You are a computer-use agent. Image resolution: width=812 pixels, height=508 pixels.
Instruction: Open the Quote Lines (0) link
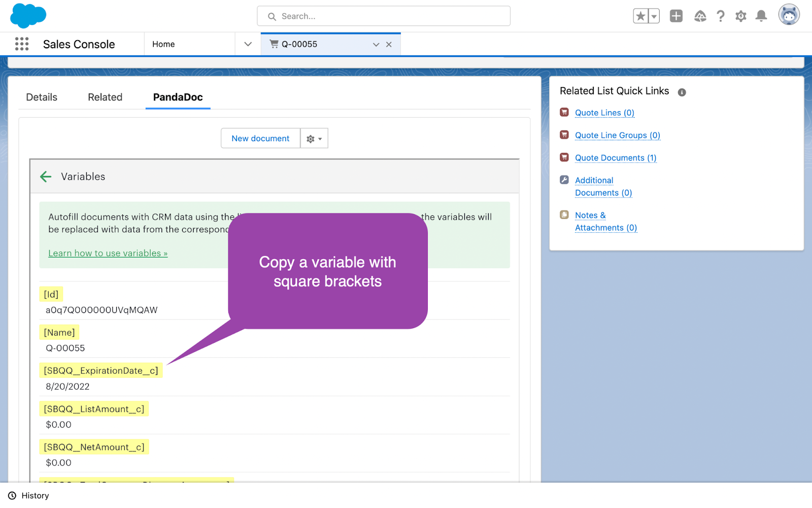[x=604, y=113]
